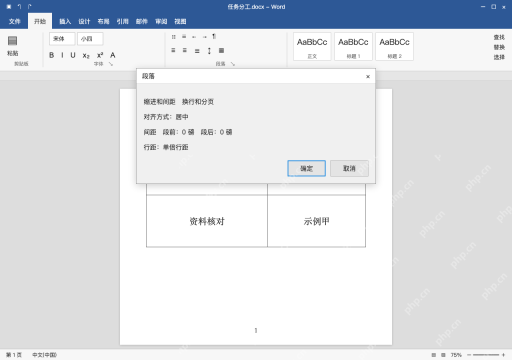Click the justify alignment icon
This screenshot has width=512, height=360.
(x=197, y=51)
